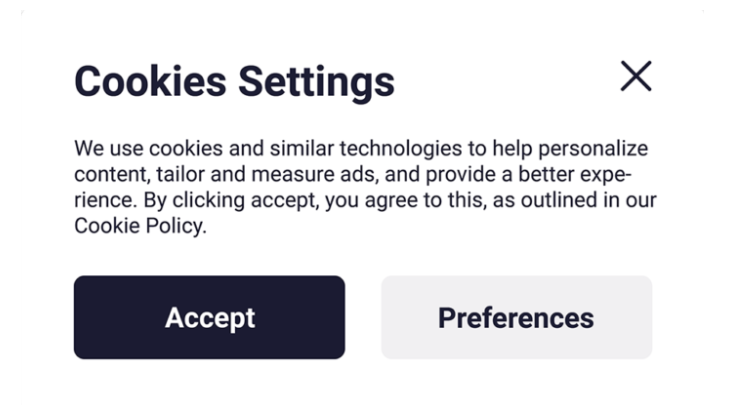
Task: Open the Cookie Policy text link
Action: (x=138, y=226)
